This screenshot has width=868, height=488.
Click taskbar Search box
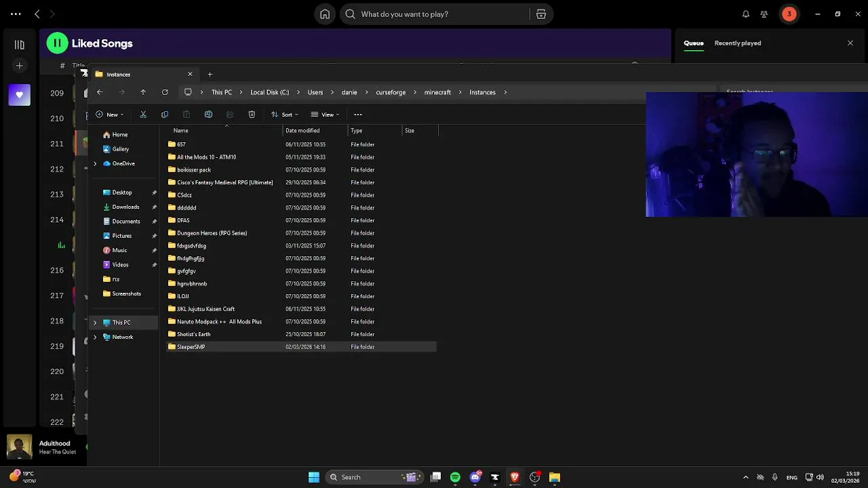pos(374,477)
